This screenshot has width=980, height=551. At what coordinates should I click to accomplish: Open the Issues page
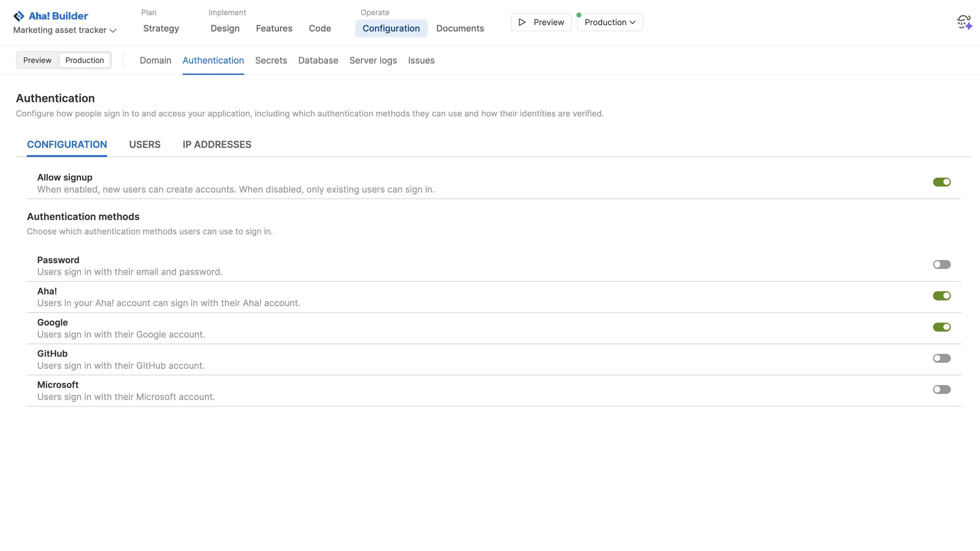pos(421,60)
